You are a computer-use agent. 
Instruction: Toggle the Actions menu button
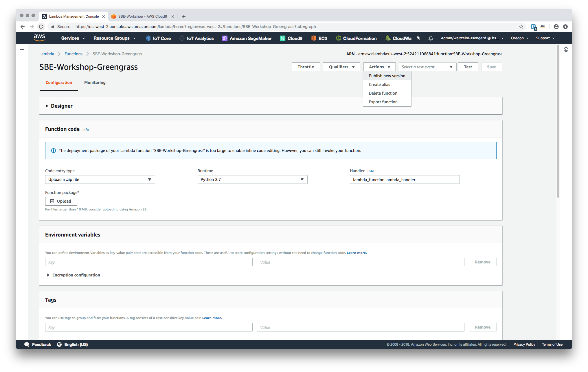(x=380, y=67)
